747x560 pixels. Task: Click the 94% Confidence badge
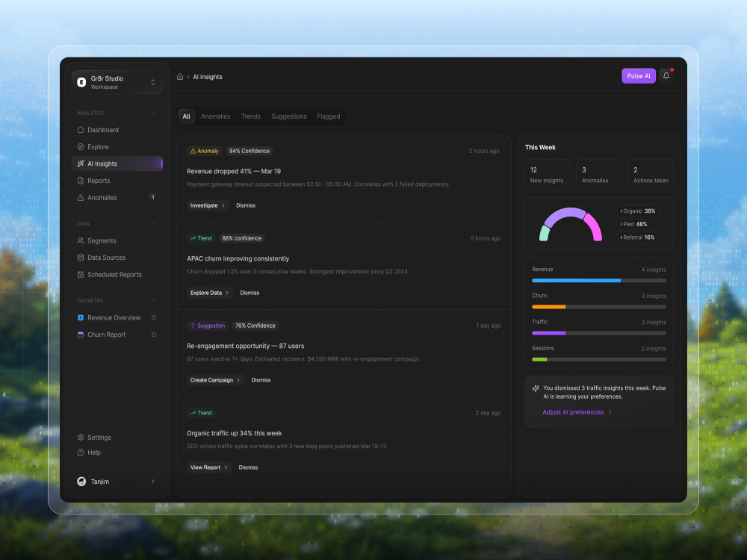[x=249, y=151]
